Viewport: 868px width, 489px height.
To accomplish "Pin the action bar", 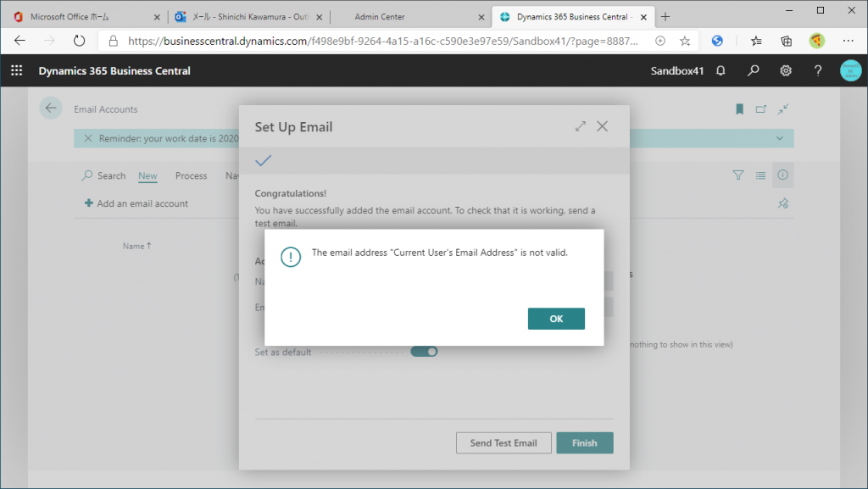I will (782, 203).
